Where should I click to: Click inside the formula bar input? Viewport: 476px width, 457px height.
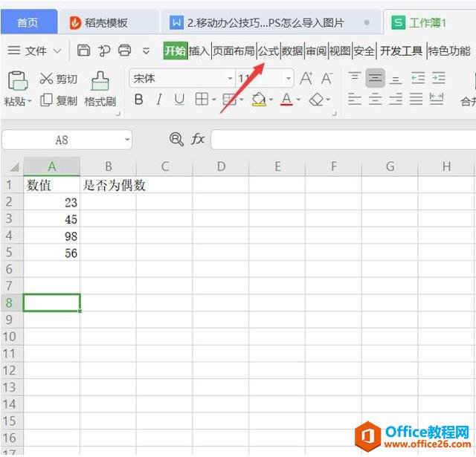coord(344,140)
